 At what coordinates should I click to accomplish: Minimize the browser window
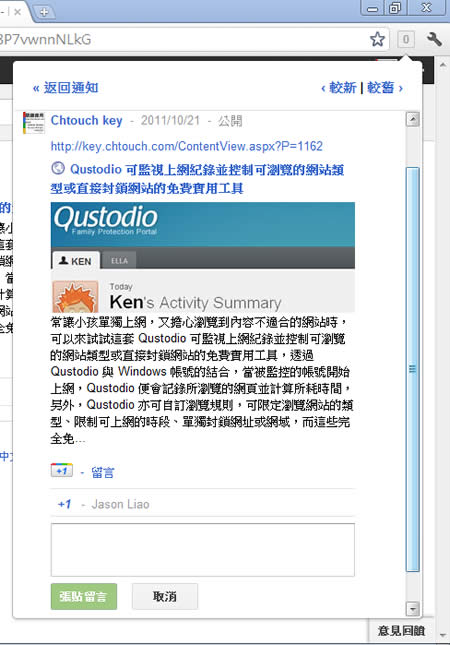[x=373, y=8]
